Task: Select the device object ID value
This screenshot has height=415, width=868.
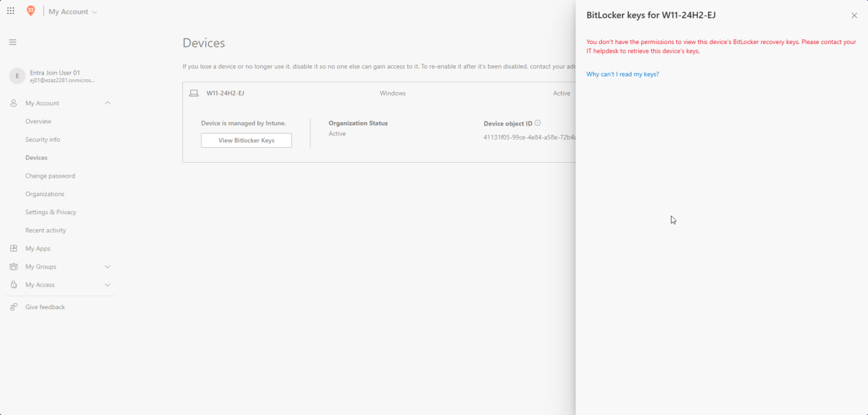Action: coord(529,138)
